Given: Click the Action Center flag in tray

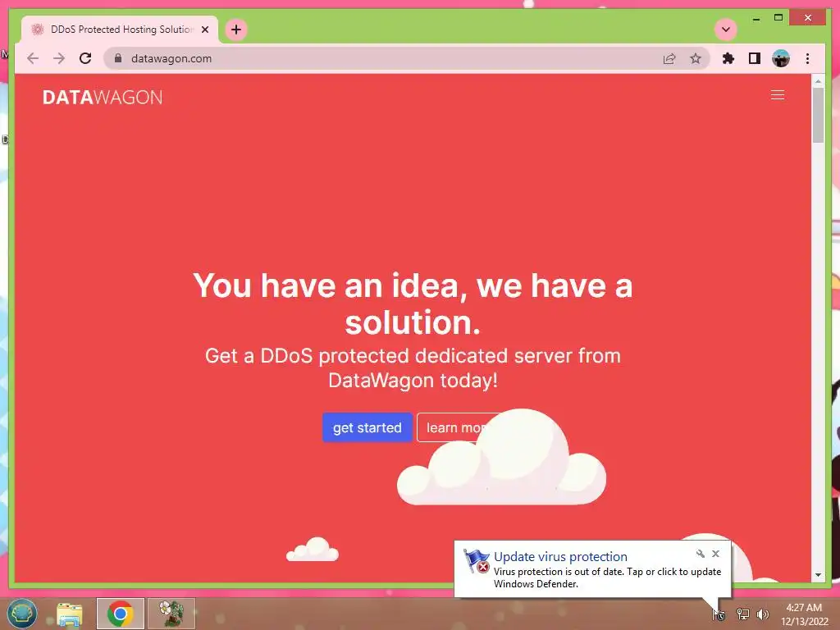Looking at the screenshot, I should [719, 614].
